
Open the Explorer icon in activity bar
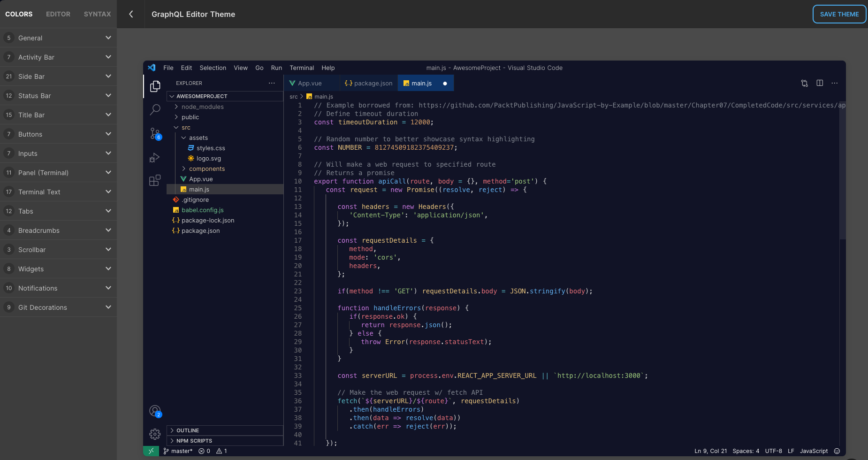(x=155, y=86)
